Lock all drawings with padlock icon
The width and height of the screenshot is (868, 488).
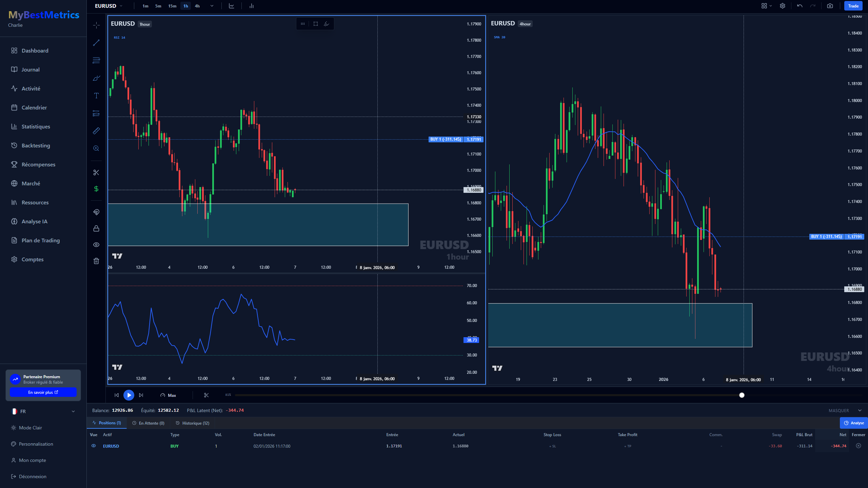pyautogui.click(x=96, y=228)
